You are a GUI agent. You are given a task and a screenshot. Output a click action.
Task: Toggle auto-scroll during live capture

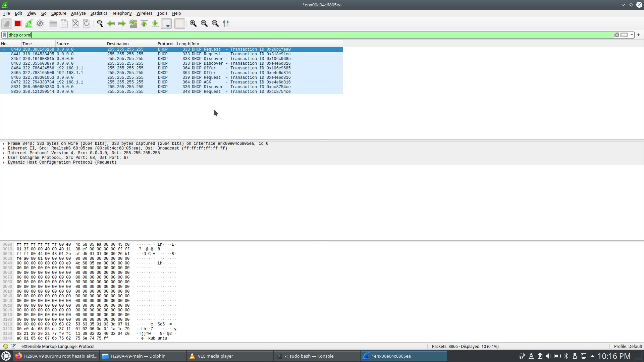166,23
